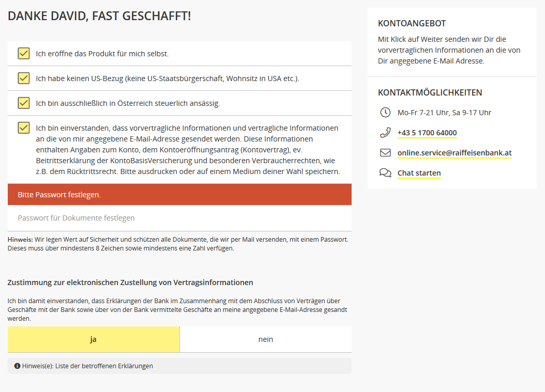
Task: Click the KONTAKTMÖGLICHKEITEN section heading
Action: click(430, 92)
